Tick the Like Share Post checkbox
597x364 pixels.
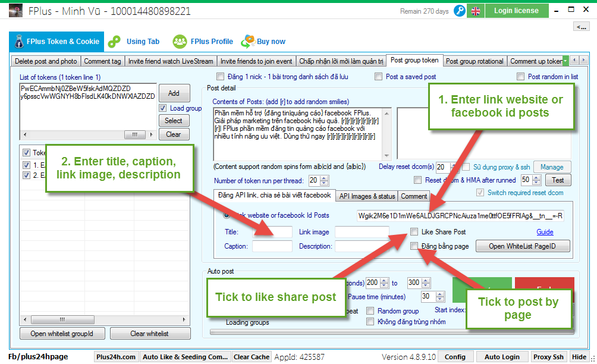click(x=414, y=231)
